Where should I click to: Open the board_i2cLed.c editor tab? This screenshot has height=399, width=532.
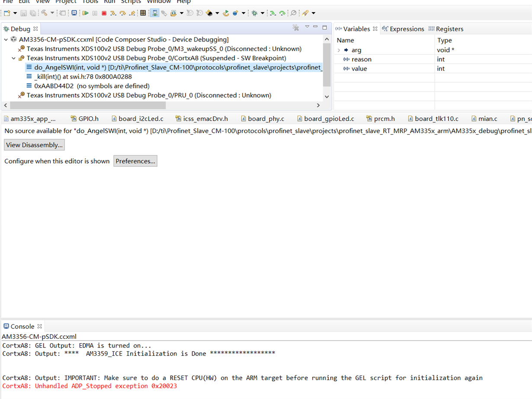pyautogui.click(x=138, y=119)
